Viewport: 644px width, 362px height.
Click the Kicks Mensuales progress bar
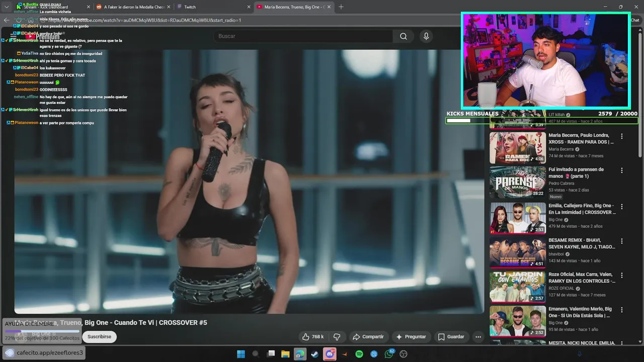click(542, 121)
